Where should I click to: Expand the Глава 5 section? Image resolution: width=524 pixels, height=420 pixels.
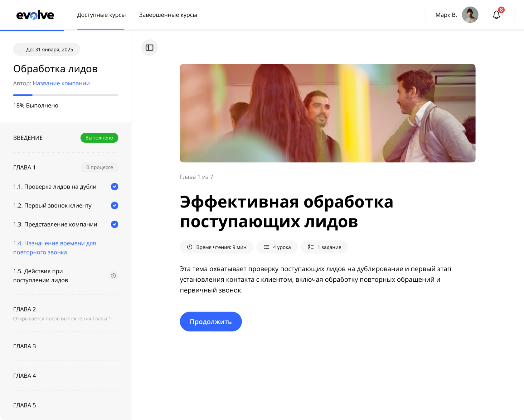click(x=25, y=405)
